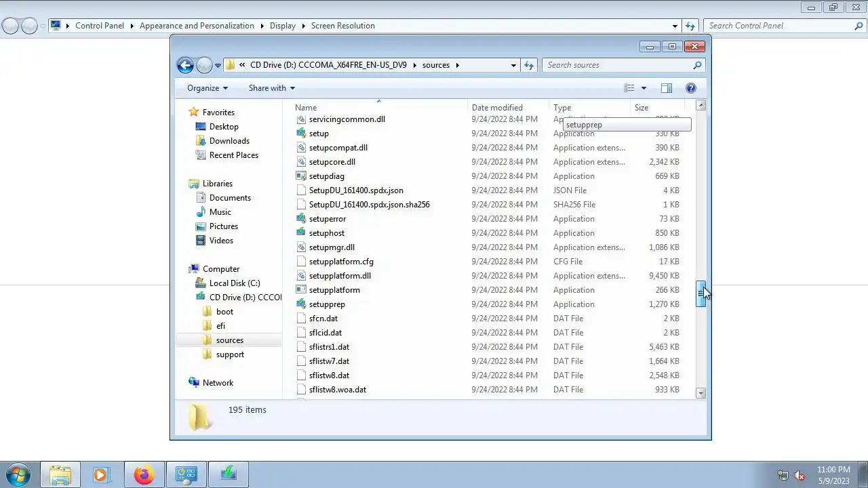Screen dimensions: 868x488
Task: Click Screen Resolution in the breadcrumb
Action: 343,26
